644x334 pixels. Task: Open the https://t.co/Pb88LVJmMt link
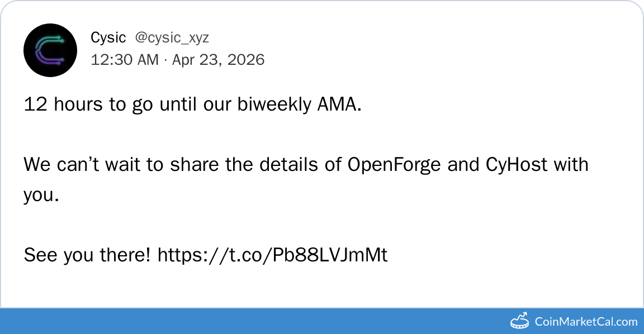click(x=272, y=255)
